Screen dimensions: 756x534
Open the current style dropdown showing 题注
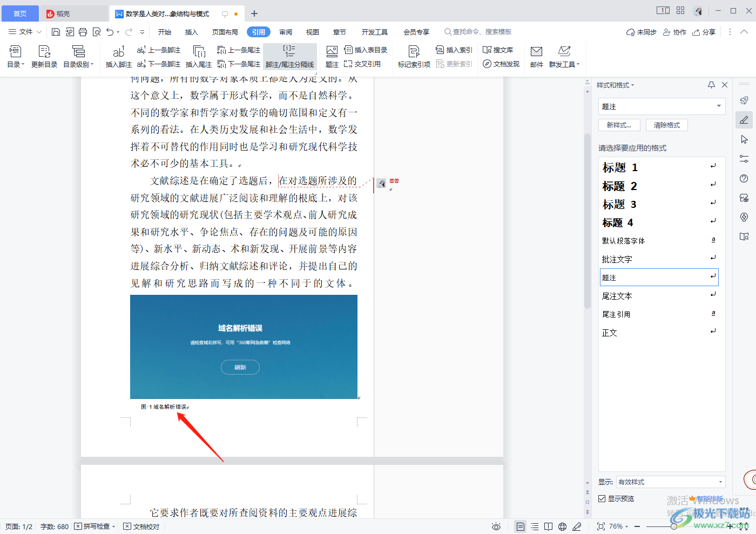(661, 106)
